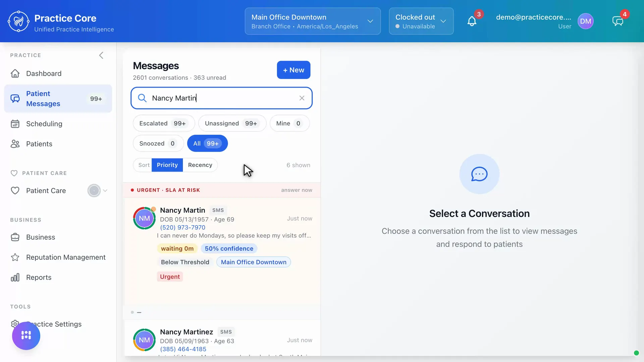The width and height of the screenshot is (644, 362).
Task: Call phone number (385) 464-4185
Action: [x=183, y=349]
